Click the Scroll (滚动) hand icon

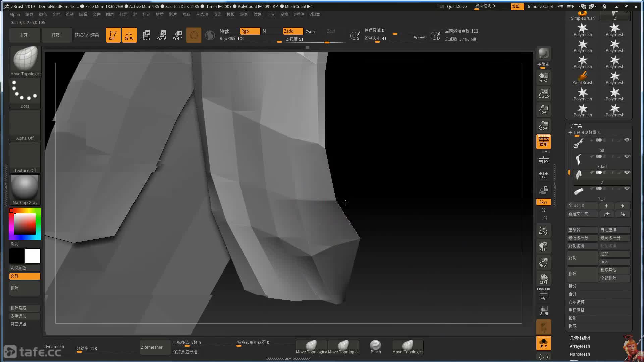pyautogui.click(x=543, y=77)
